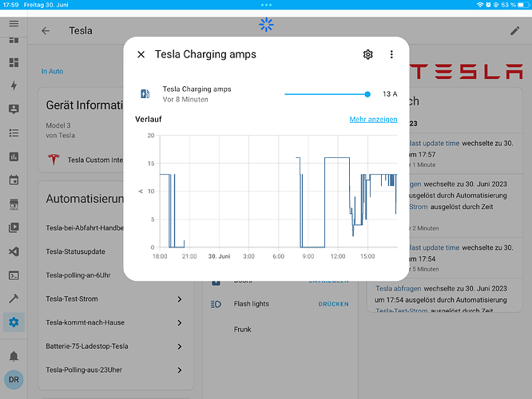
Task: Expand Tesla-Polling-aus-23Uher chevron
Action: coord(180,370)
